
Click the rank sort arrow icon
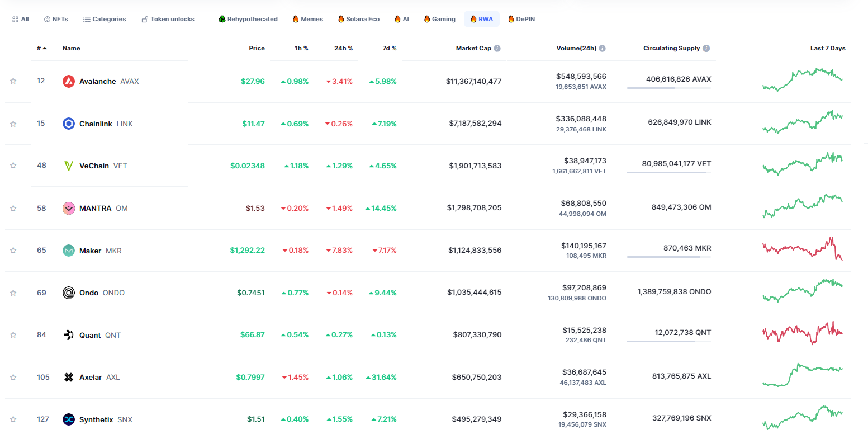pos(45,48)
